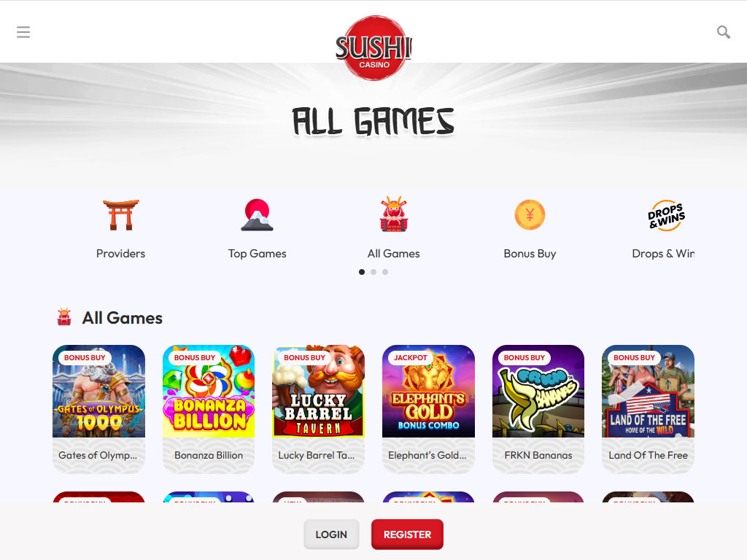Open the hamburger menu
This screenshot has width=747, height=560.
pyautogui.click(x=23, y=32)
